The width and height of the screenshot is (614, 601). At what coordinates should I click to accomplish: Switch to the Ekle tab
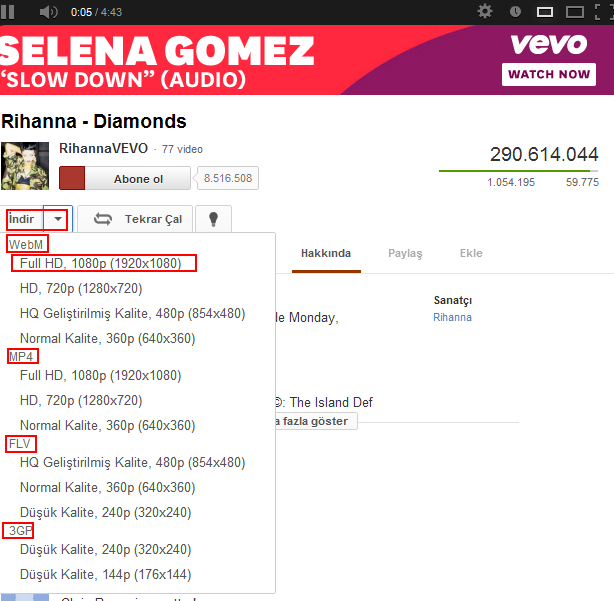tap(471, 253)
